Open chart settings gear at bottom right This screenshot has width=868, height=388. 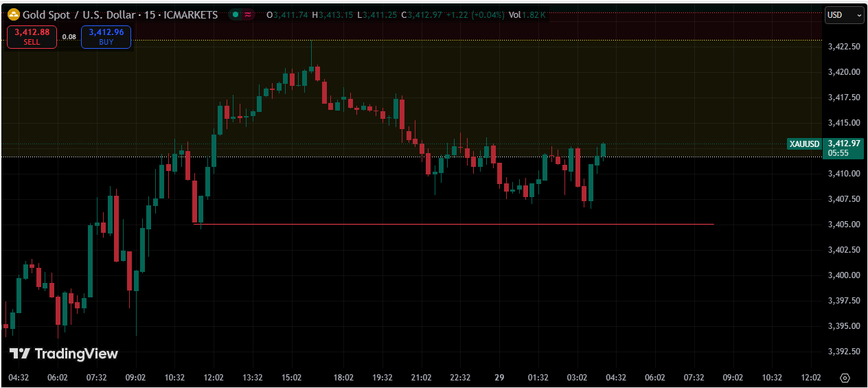pos(845,378)
